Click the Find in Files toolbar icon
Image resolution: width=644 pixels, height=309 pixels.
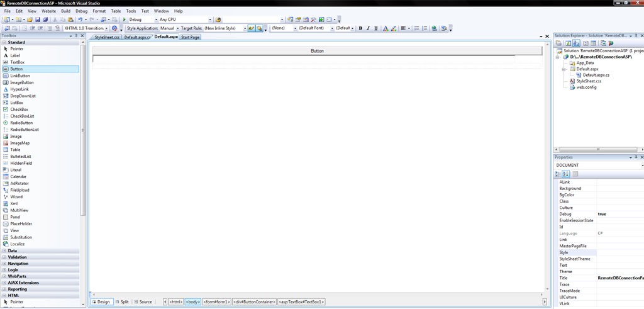point(218,20)
